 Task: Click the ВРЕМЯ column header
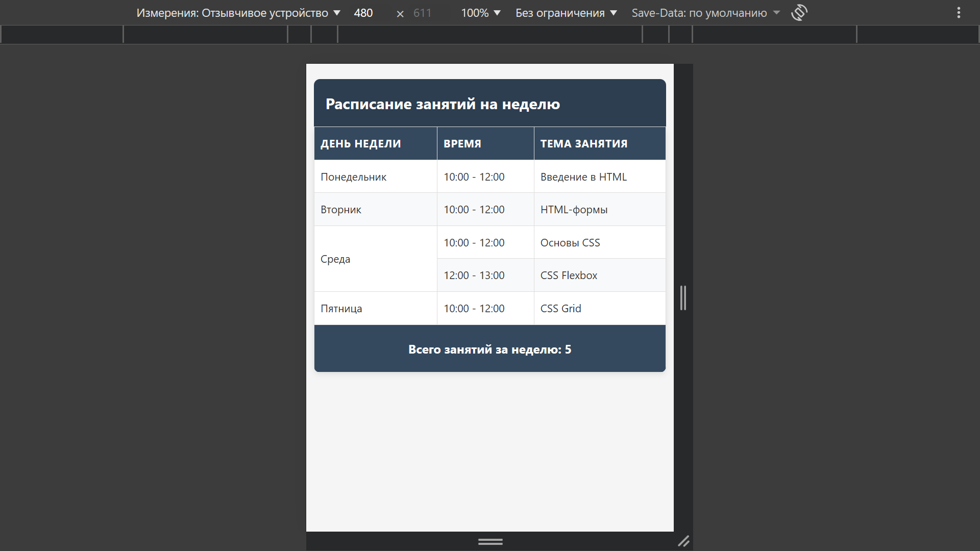[462, 143]
